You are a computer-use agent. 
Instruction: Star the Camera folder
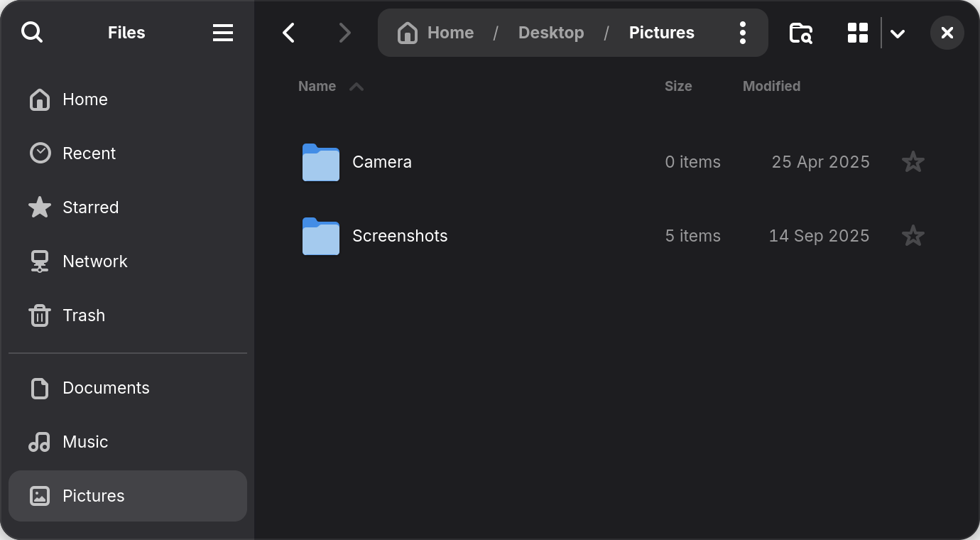coord(913,162)
